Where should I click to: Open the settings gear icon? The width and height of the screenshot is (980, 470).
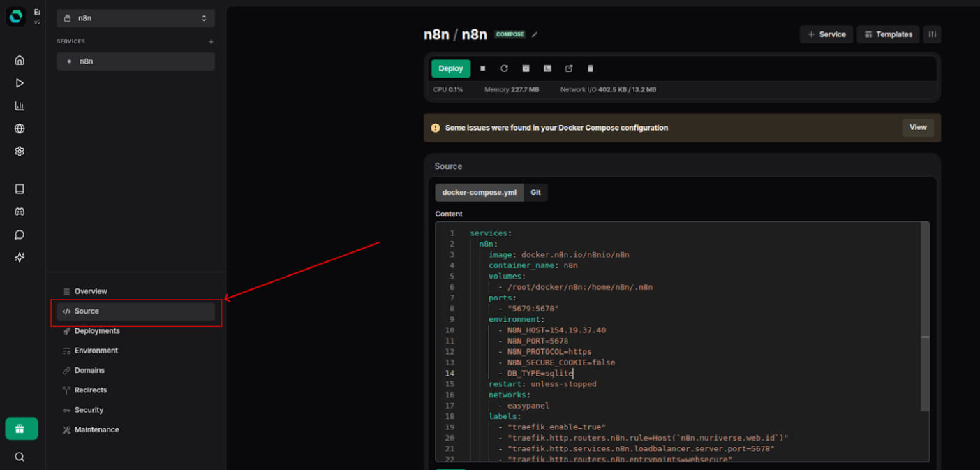20,152
